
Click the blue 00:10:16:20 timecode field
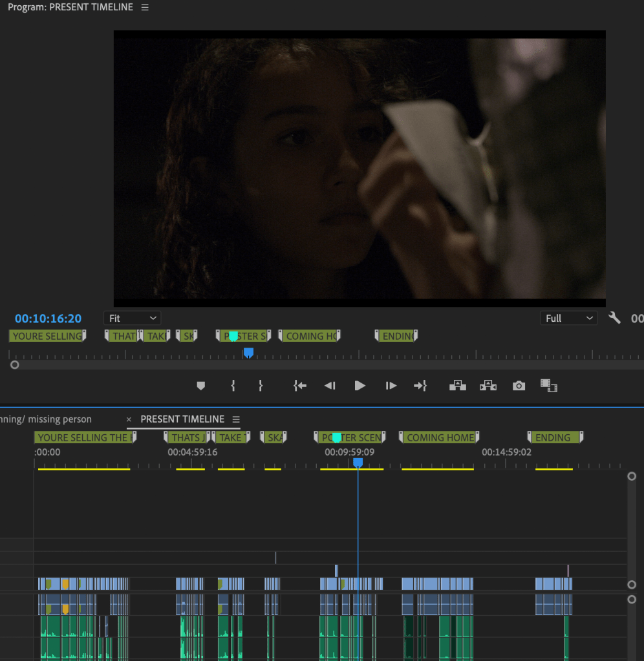point(48,319)
